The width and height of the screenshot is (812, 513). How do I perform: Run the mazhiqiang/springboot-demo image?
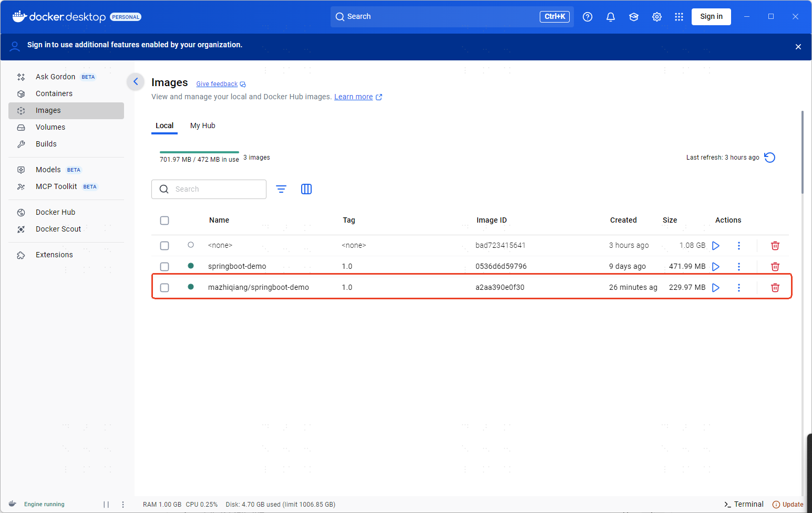pos(716,288)
